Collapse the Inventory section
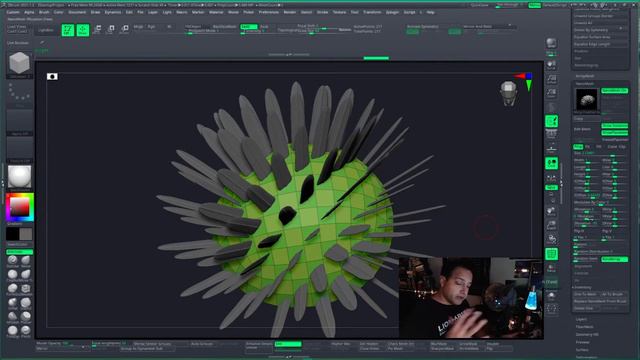The width and height of the screenshot is (640, 360). pyautogui.click(x=582, y=287)
